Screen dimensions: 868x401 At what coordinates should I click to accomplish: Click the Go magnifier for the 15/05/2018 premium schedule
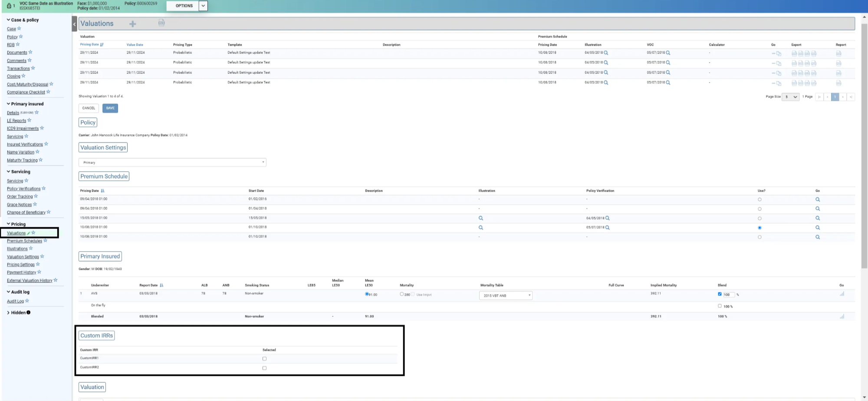pyautogui.click(x=817, y=218)
